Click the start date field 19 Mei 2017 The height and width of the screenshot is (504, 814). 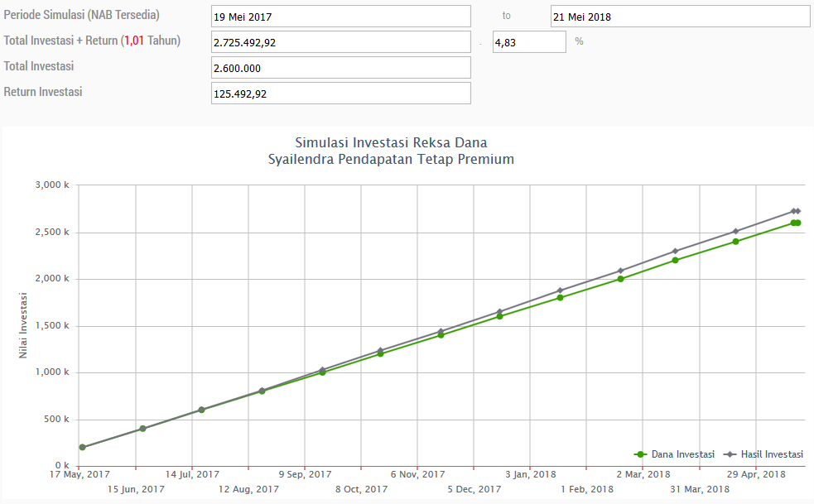[x=340, y=17]
